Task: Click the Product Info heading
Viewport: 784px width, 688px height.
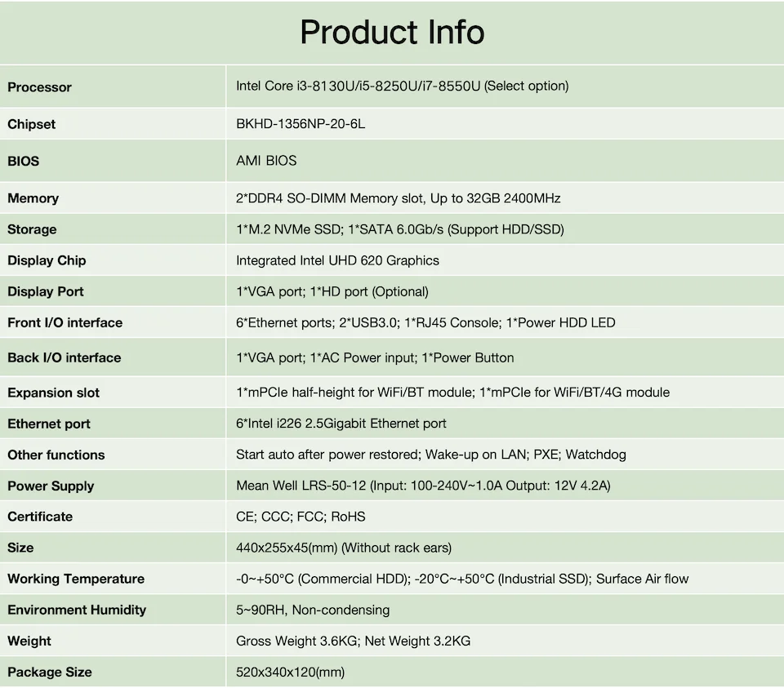Action: (x=392, y=33)
